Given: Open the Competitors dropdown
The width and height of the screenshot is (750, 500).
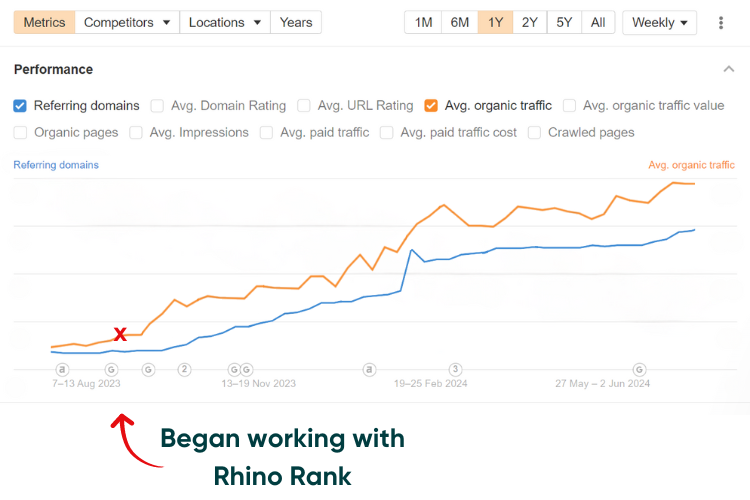Looking at the screenshot, I should pos(127,22).
